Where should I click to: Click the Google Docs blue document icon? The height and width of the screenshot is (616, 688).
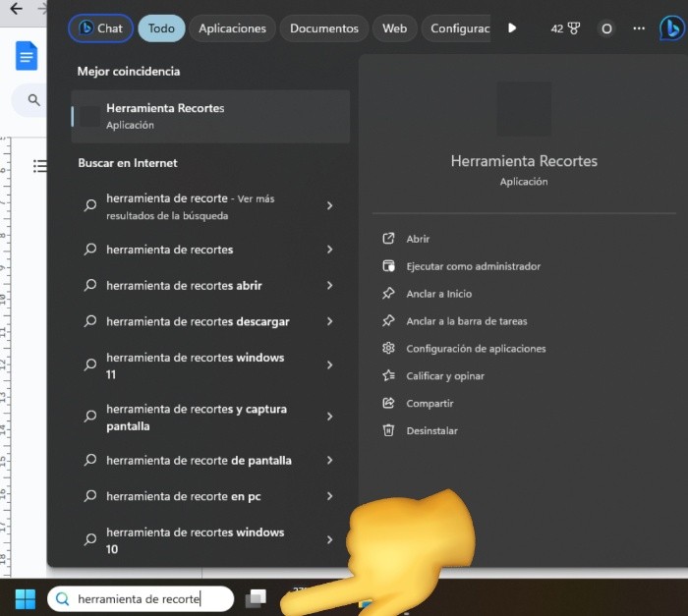click(x=27, y=56)
